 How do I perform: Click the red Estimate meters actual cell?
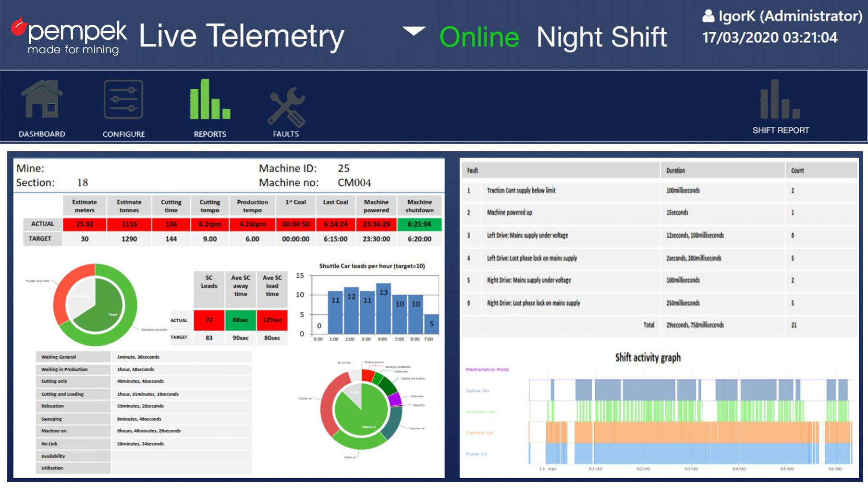click(85, 224)
